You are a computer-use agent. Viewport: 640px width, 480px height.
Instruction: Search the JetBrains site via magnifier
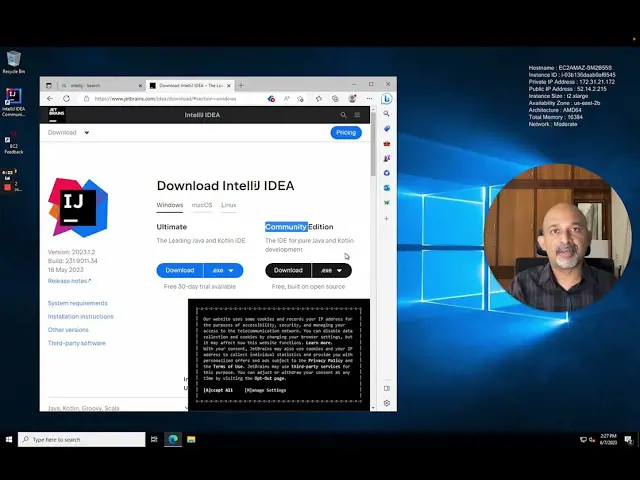coord(344,115)
